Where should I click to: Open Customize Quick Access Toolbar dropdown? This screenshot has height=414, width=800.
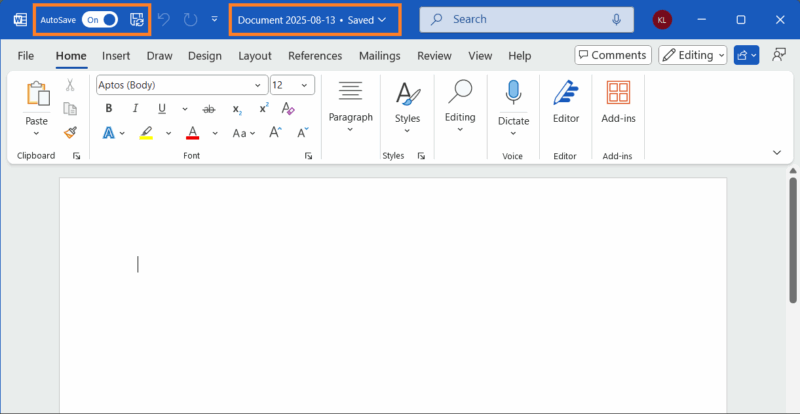(x=214, y=19)
